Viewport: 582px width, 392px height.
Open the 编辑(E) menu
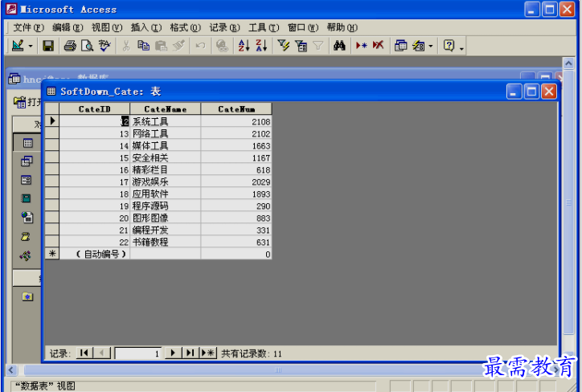tap(68, 27)
